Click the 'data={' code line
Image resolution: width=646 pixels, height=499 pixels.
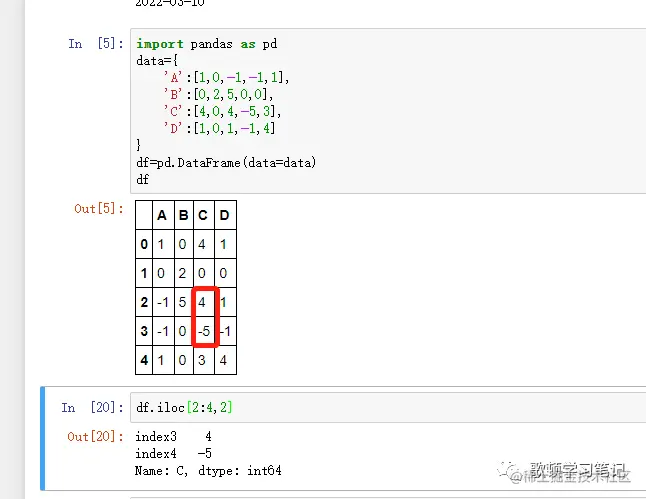coord(157,61)
